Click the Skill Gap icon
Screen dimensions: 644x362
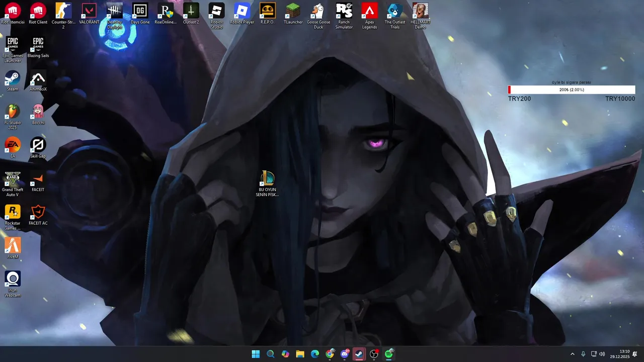coord(38,148)
